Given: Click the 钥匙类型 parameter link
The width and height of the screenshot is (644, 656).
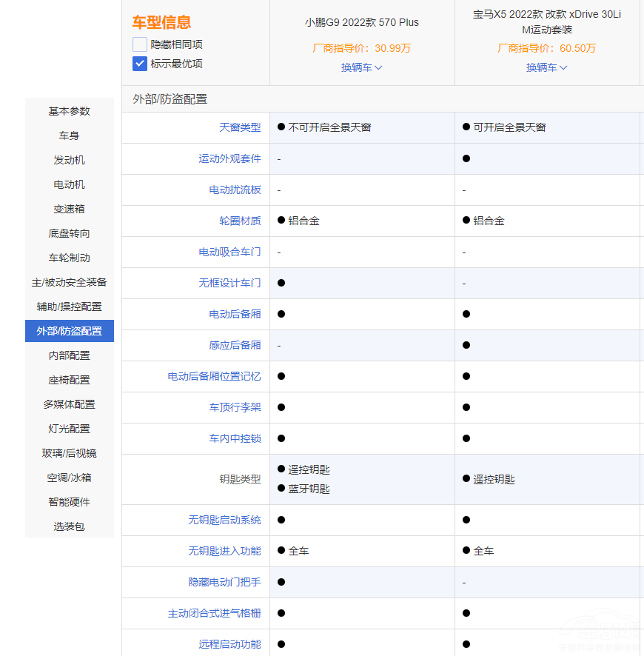Looking at the screenshot, I should pos(240,479).
